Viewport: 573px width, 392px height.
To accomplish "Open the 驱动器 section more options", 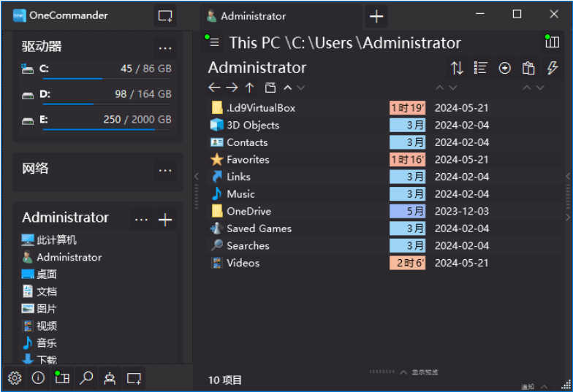I will [165, 47].
